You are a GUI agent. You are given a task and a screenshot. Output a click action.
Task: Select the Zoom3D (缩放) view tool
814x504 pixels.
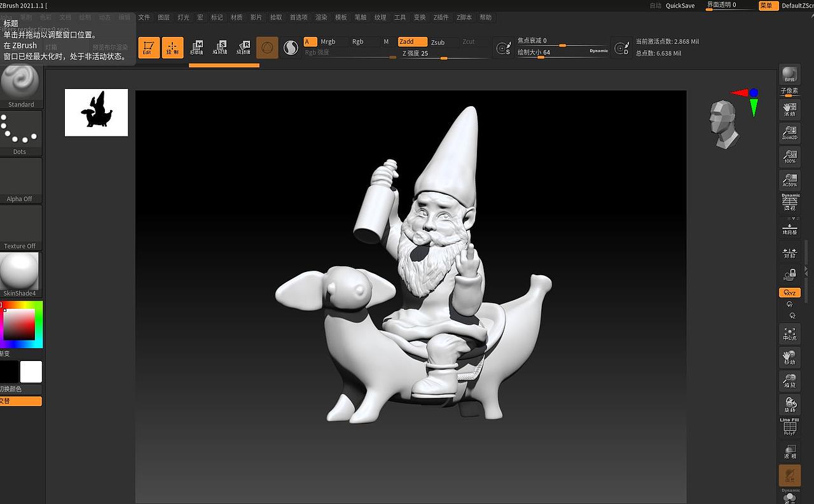coord(790,381)
